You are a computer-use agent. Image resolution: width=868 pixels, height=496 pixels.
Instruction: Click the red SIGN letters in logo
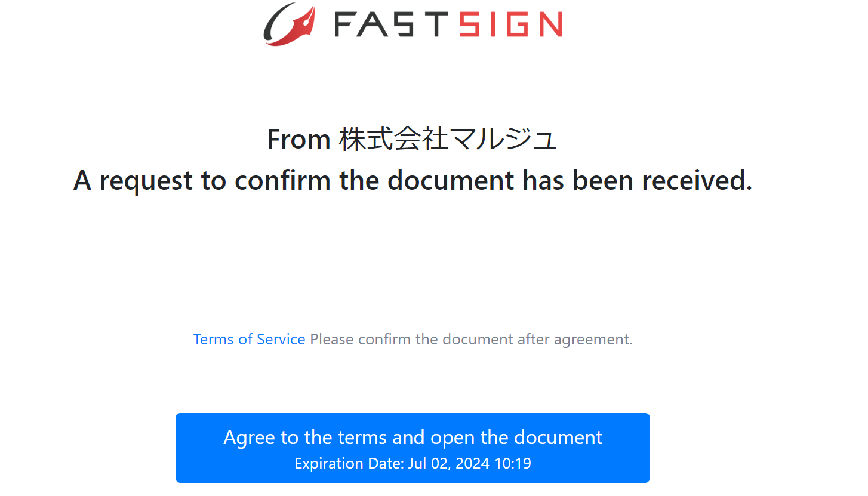click(511, 24)
